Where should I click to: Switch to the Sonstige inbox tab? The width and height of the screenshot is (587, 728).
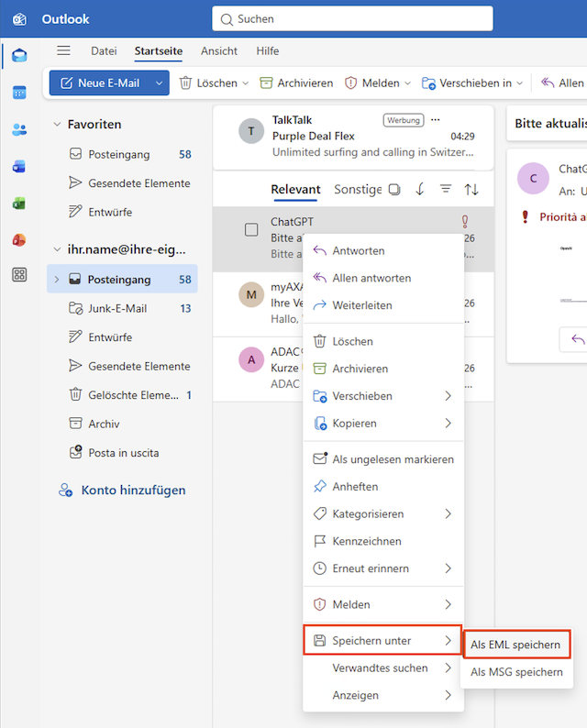358,190
